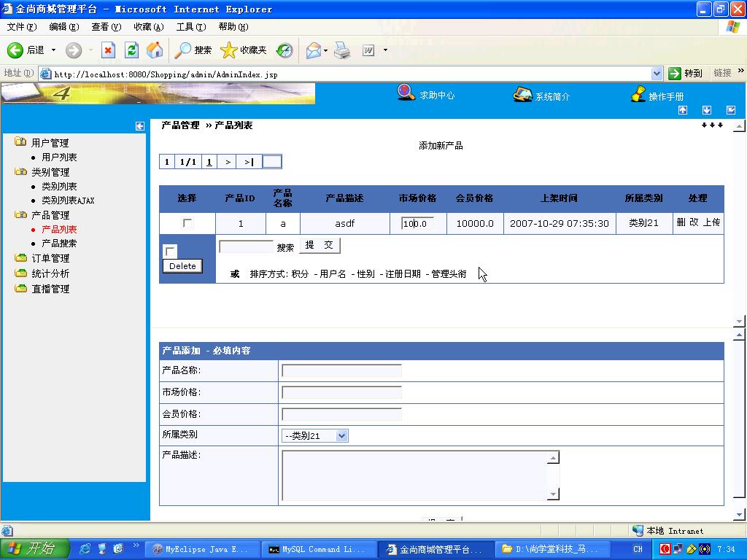The image size is (747, 560).
Task: Open the 操作手册 manual icon
Action: point(638,95)
